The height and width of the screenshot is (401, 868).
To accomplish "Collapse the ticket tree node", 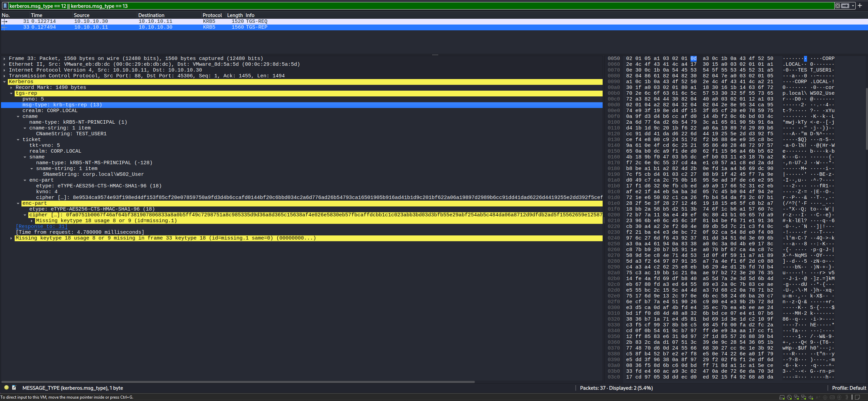I will 18,140.
